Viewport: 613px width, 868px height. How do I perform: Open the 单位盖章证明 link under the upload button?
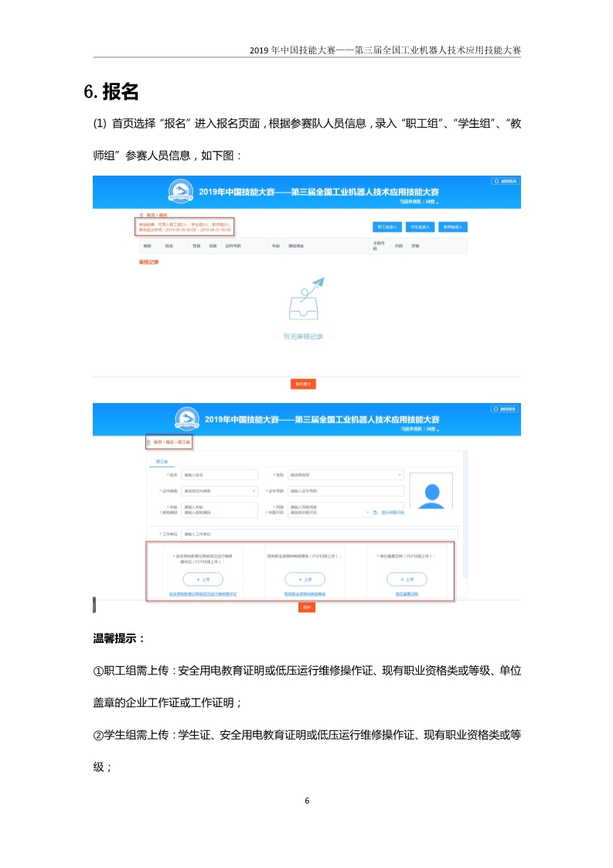[x=407, y=594]
